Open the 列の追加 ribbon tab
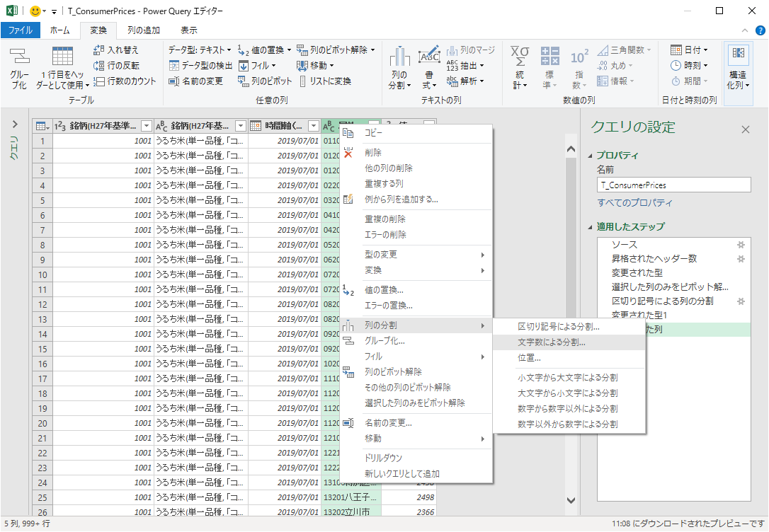The height and width of the screenshot is (532, 769). 143,30
